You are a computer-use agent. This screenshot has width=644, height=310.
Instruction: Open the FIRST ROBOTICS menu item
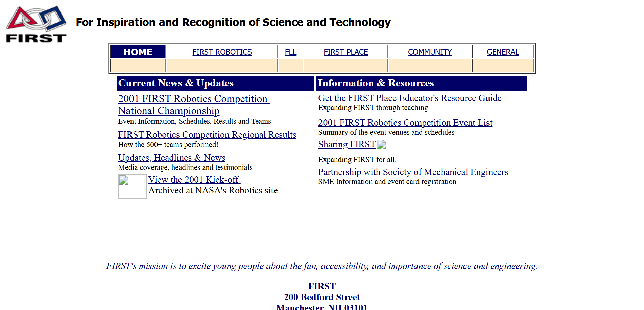222,52
